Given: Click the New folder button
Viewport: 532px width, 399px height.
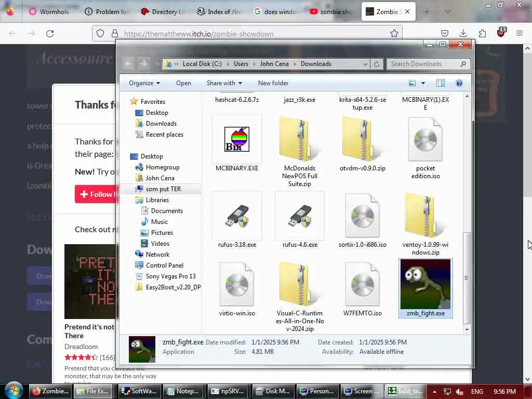Looking at the screenshot, I should coord(273,83).
